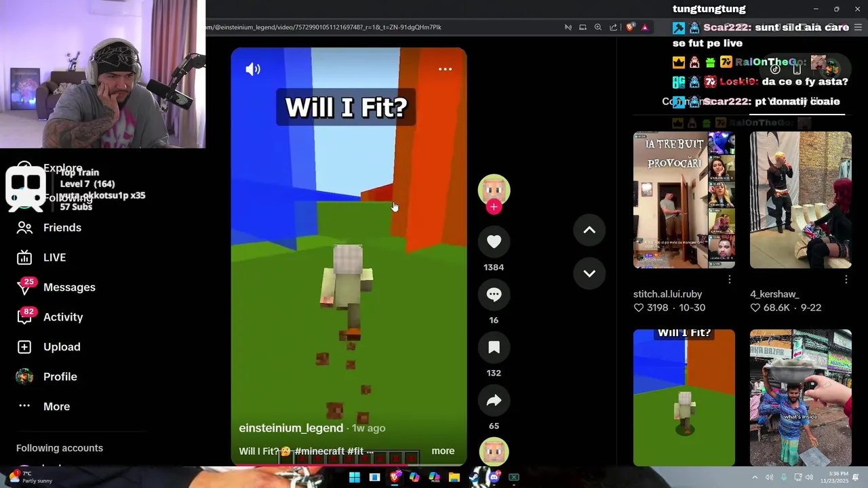Expand the video caption with more

point(443,451)
